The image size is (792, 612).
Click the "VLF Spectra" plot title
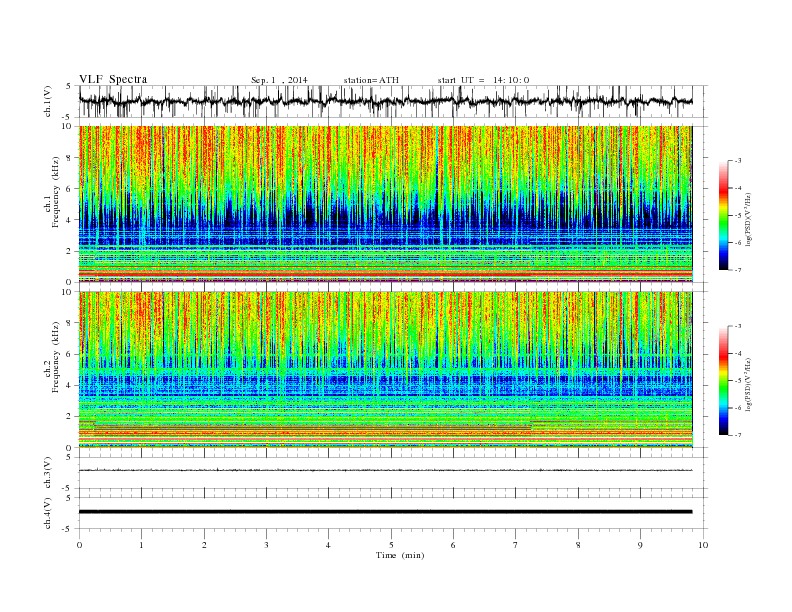coord(113,79)
